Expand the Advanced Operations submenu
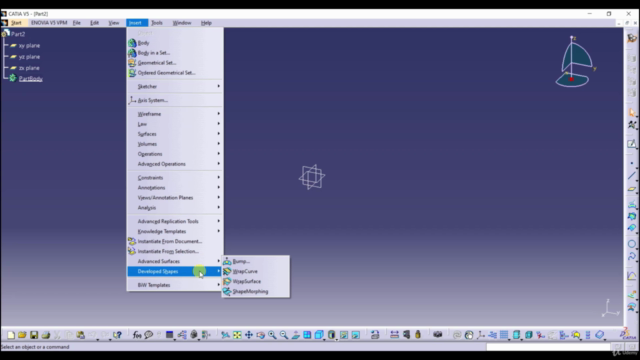The width and height of the screenshot is (640, 360). click(175, 164)
